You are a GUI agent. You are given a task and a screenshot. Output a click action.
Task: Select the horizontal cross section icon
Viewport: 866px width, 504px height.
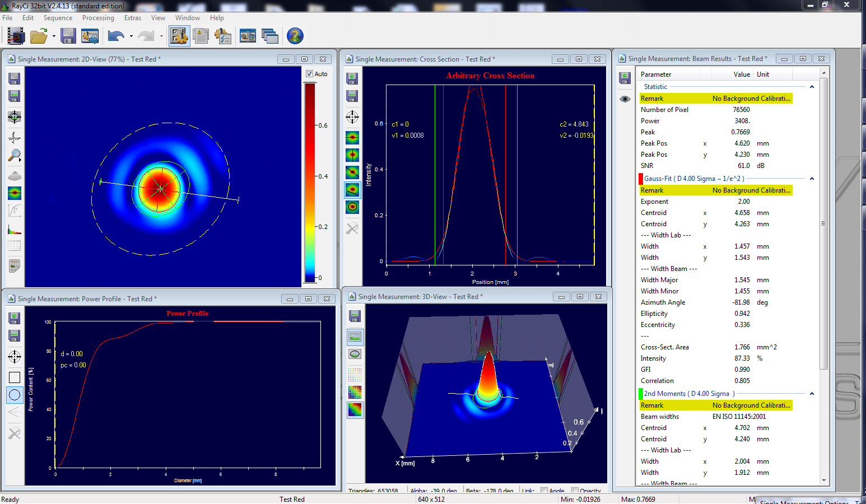(352, 138)
